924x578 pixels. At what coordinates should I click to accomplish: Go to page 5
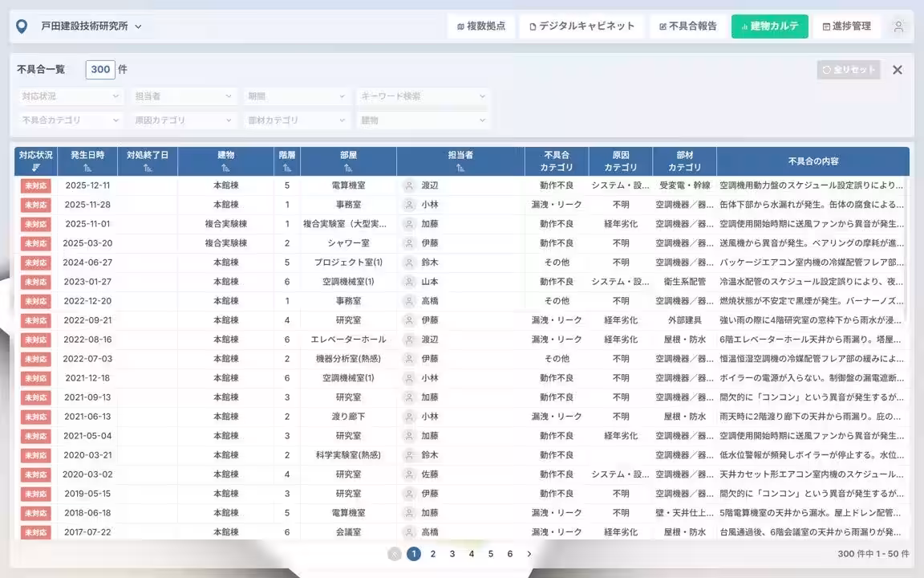coord(490,554)
